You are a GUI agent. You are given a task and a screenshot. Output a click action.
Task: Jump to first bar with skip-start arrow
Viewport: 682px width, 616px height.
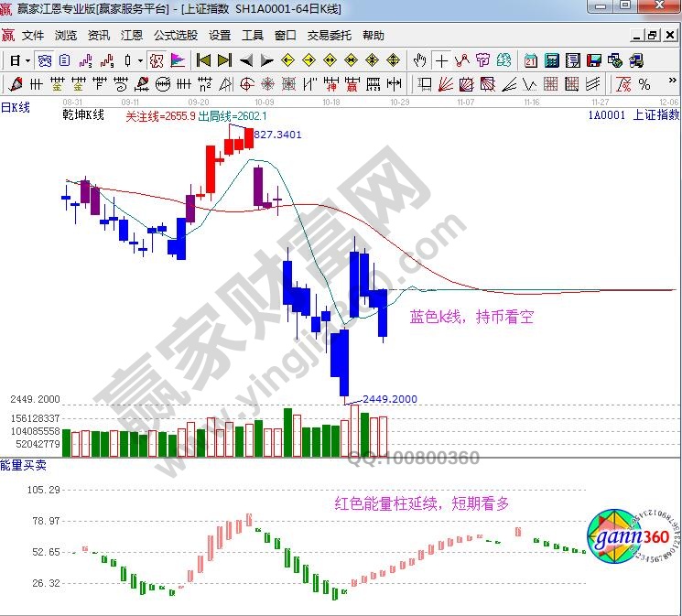tap(203, 60)
